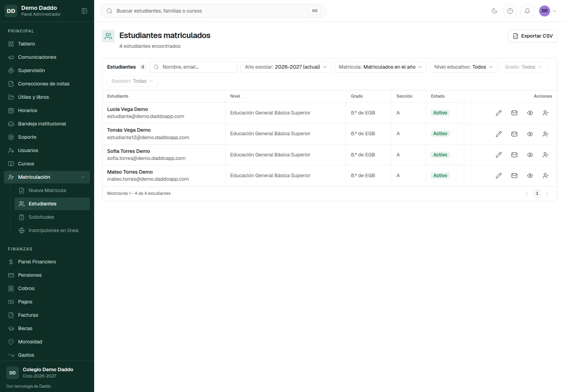Select email estudiante12@demo.daddoapp.com
The image size is (565, 392).
coord(148,138)
